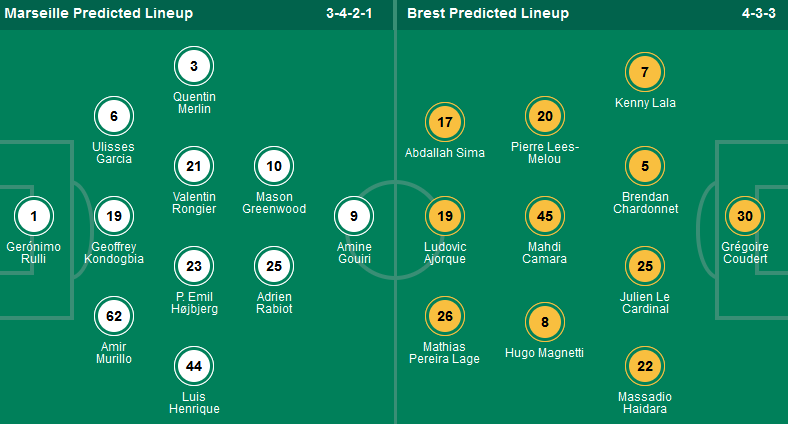Select Mahdi Camara's number 45 badge
The height and width of the screenshot is (424, 788).
pos(545,216)
